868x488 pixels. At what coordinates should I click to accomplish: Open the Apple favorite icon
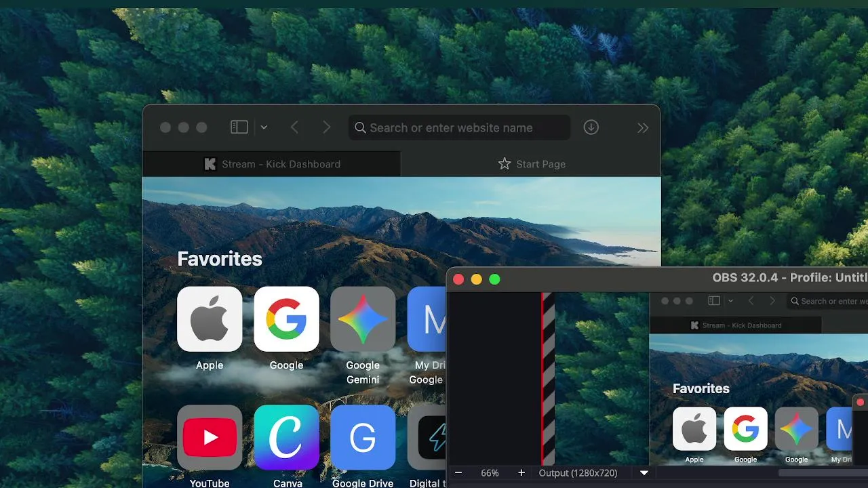pyautogui.click(x=210, y=319)
